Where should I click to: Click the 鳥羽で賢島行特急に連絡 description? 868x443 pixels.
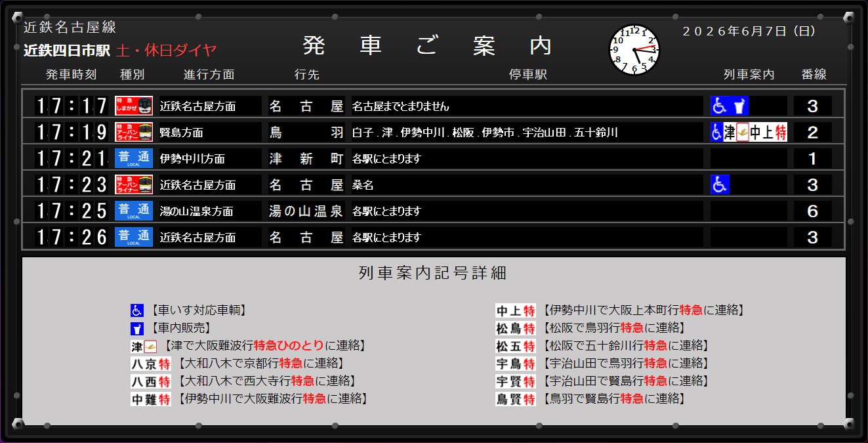pos(613,399)
